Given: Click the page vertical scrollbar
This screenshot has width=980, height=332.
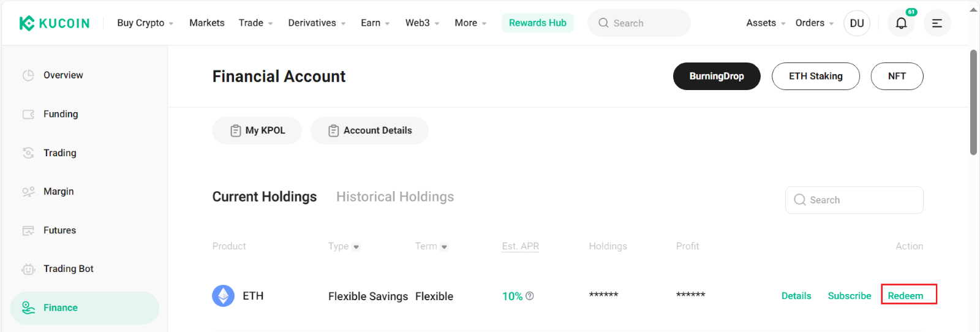Looking at the screenshot, I should [973, 102].
